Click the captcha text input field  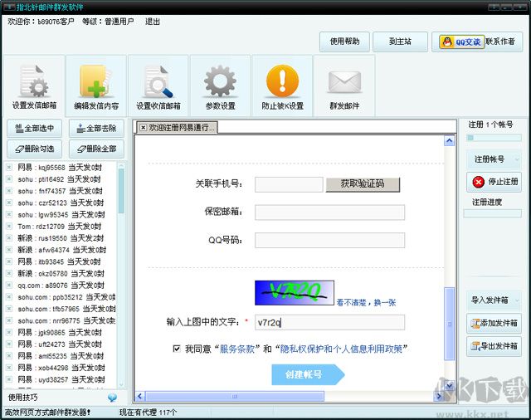329,322
